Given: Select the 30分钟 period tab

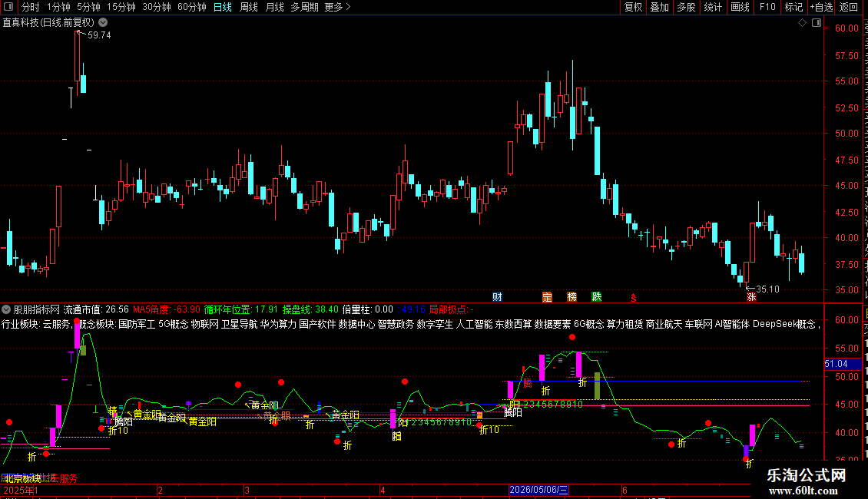Looking at the screenshot, I should coord(157,7).
